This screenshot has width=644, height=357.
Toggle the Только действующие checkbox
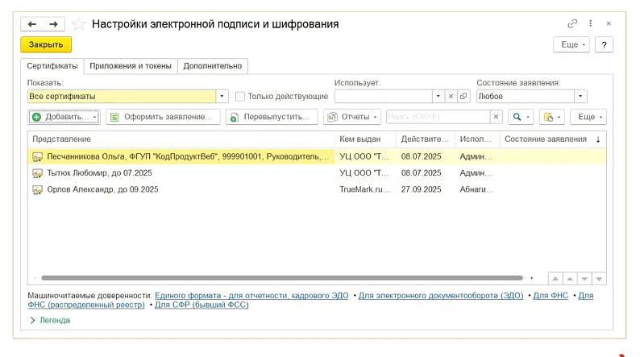240,97
